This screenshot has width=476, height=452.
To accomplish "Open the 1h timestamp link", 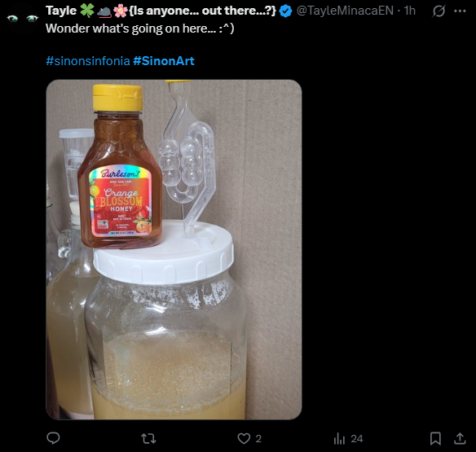I will pyautogui.click(x=409, y=11).
